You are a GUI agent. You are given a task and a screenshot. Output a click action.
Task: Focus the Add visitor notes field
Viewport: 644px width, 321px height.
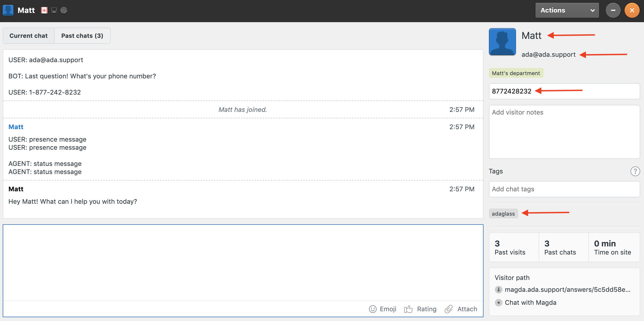tap(564, 132)
